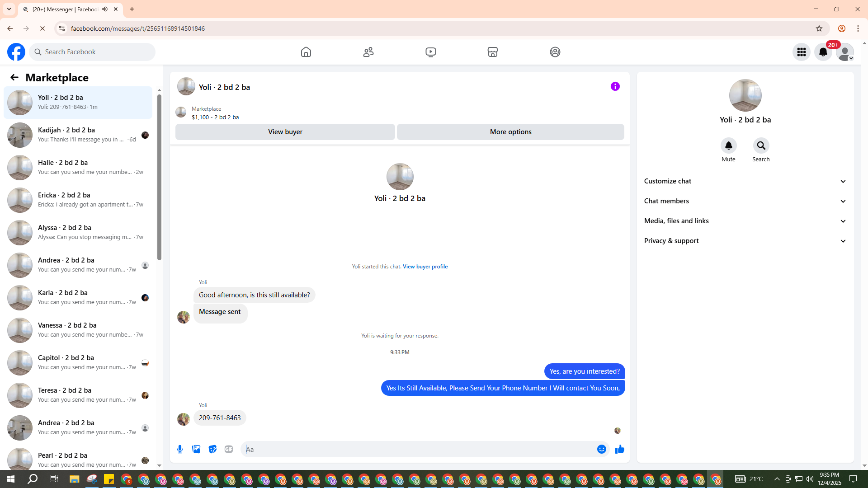Open conversation information purple icon
Image resolution: width=868 pixels, height=488 pixels.
615,86
